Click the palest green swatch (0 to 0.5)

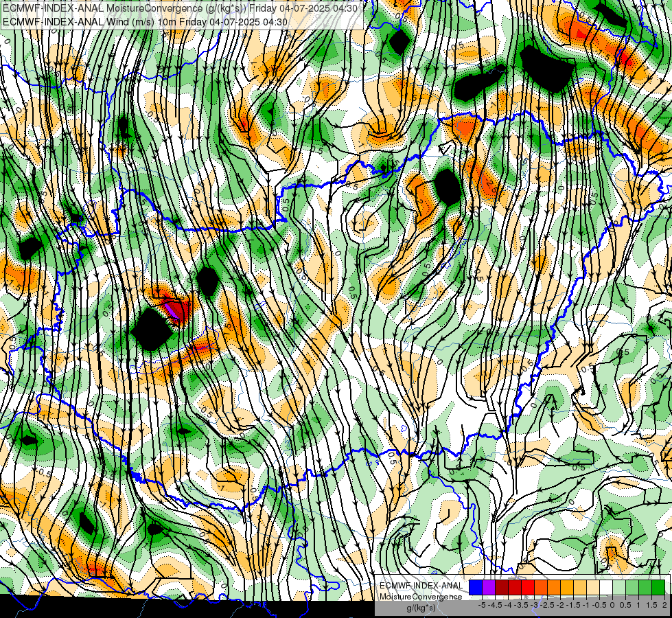tap(619, 588)
